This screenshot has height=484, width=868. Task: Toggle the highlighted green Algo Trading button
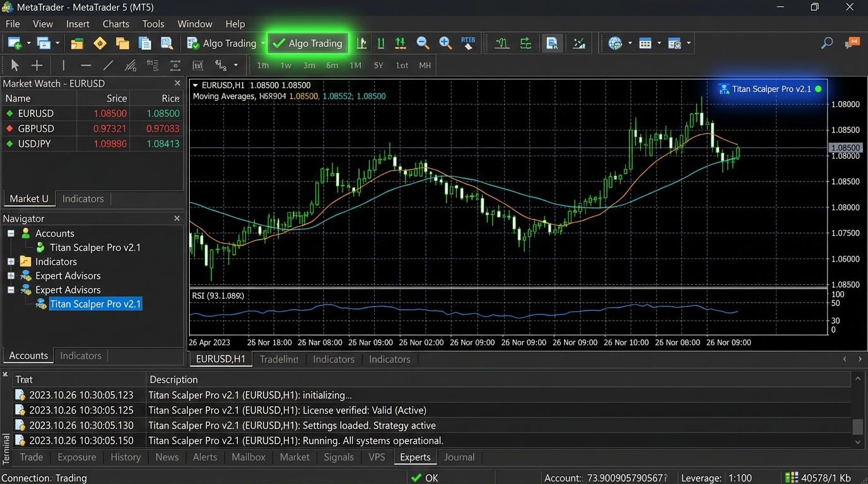tap(308, 43)
